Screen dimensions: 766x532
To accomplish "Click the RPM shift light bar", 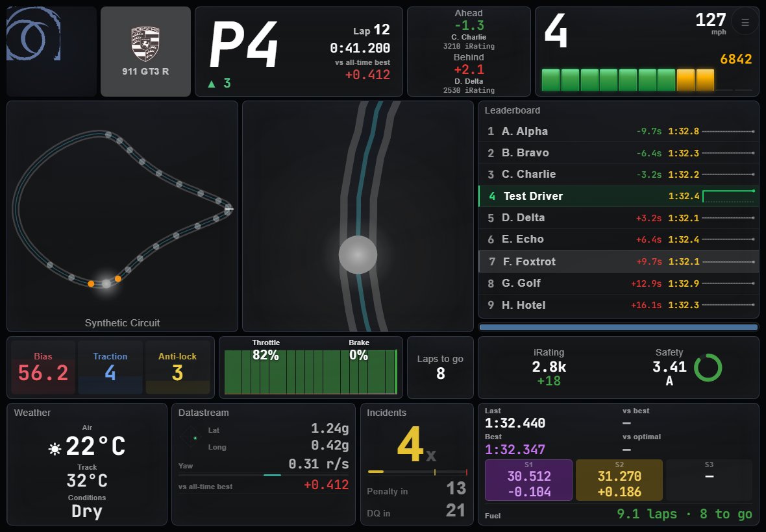I will 647,80.
